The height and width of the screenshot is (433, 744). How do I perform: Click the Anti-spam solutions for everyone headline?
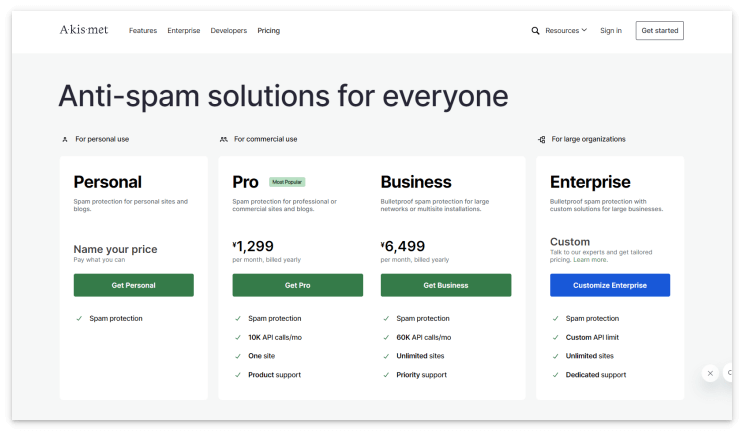pos(283,96)
